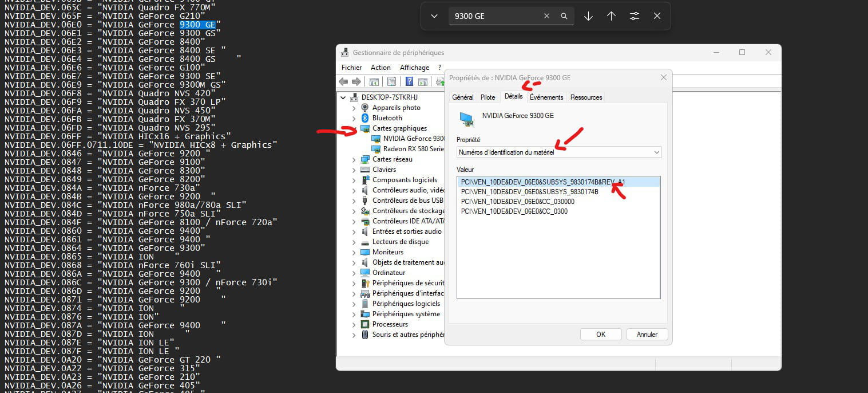Switch to the Ressources tab
Screen dimensions: 868x393
(586, 97)
